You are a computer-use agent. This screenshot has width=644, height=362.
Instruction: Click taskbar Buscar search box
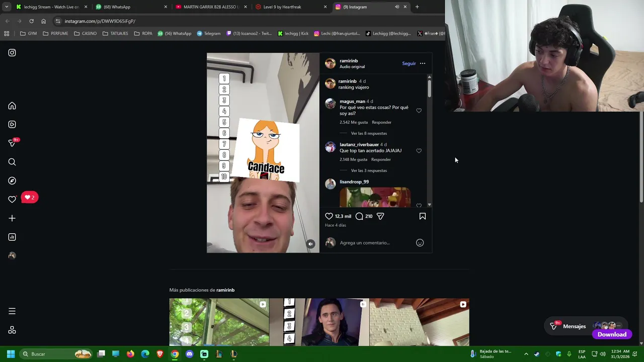(56, 354)
